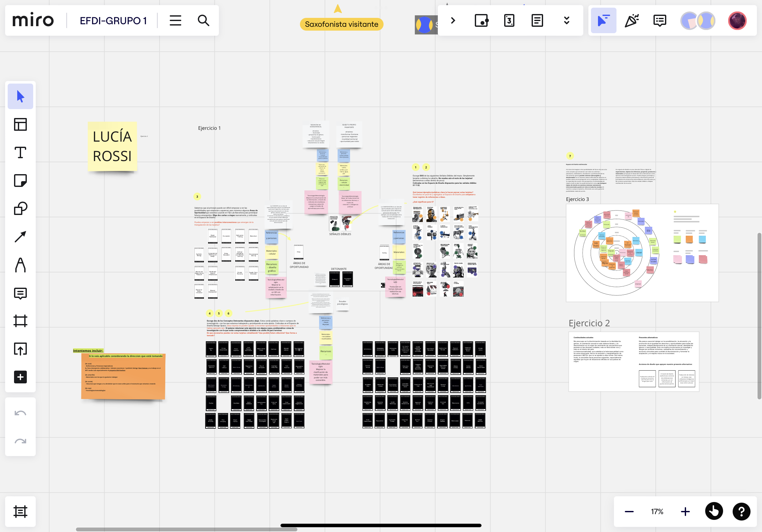Select the Text tool in toolbar

tap(20, 152)
